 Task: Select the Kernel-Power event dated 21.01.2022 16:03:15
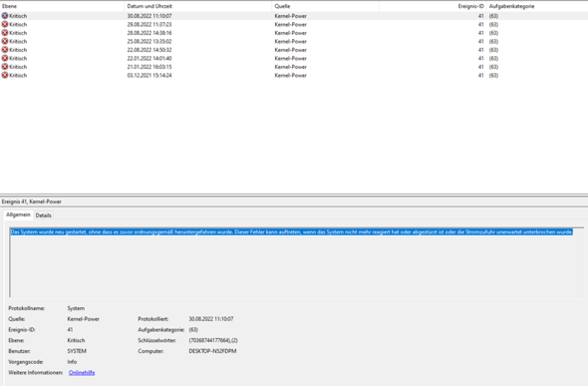tap(294, 67)
